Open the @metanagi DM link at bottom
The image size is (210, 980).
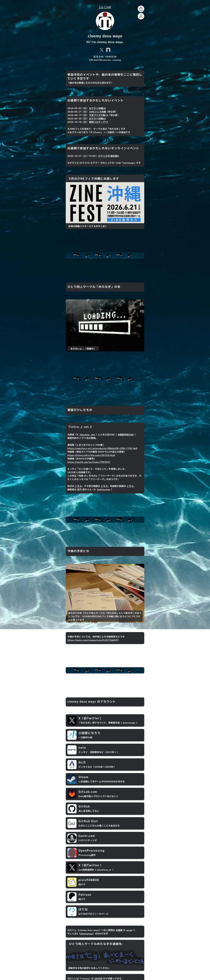[86, 933]
